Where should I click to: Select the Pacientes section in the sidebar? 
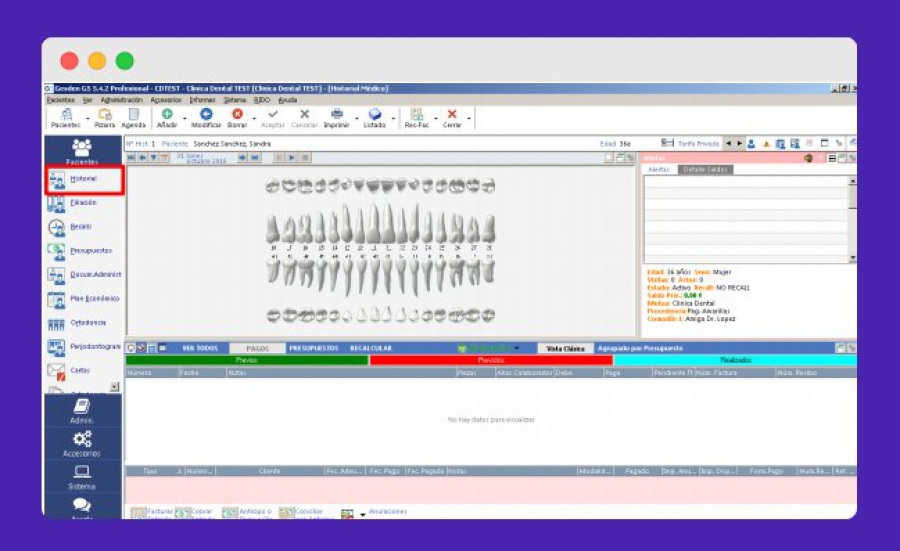click(x=82, y=152)
